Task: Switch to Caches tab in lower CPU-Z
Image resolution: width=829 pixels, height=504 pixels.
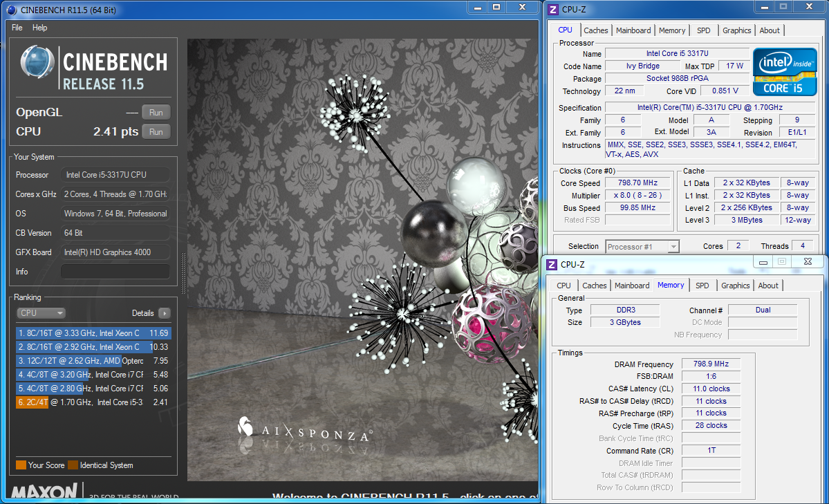Action: 594,286
